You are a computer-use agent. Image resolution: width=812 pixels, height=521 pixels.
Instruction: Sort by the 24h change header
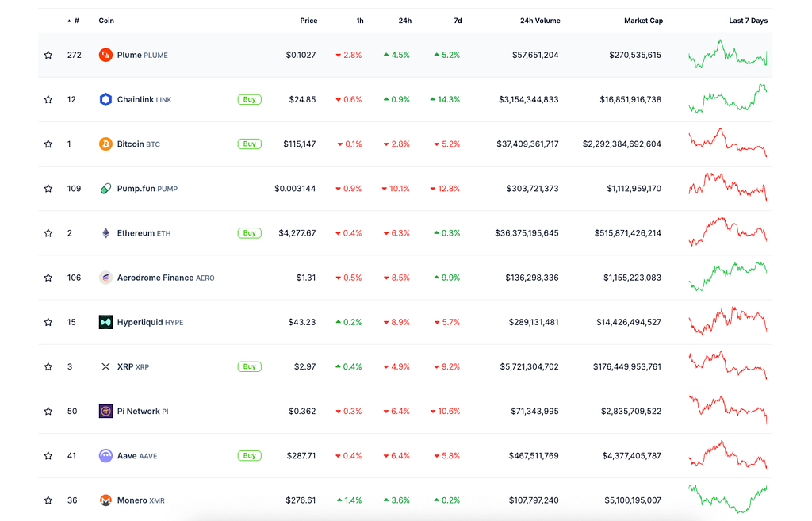coord(405,21)
